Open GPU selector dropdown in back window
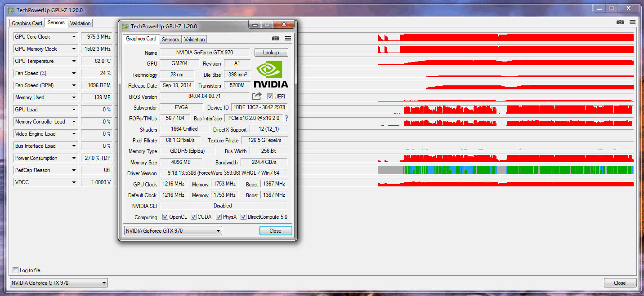644x296 pixels. [59, 283]
